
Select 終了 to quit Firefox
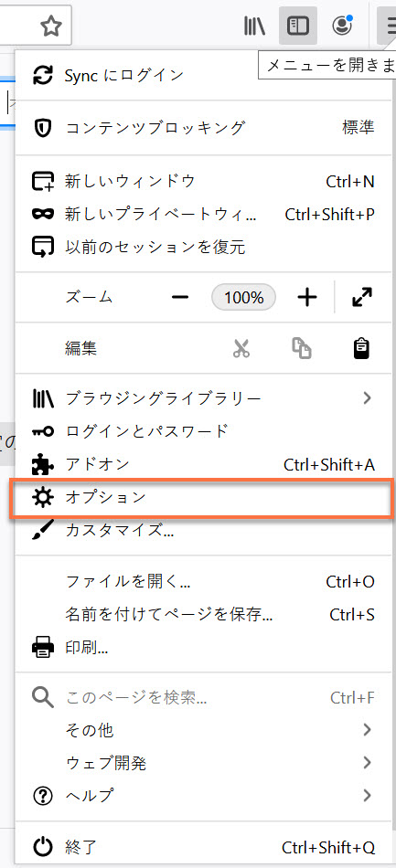205,847
